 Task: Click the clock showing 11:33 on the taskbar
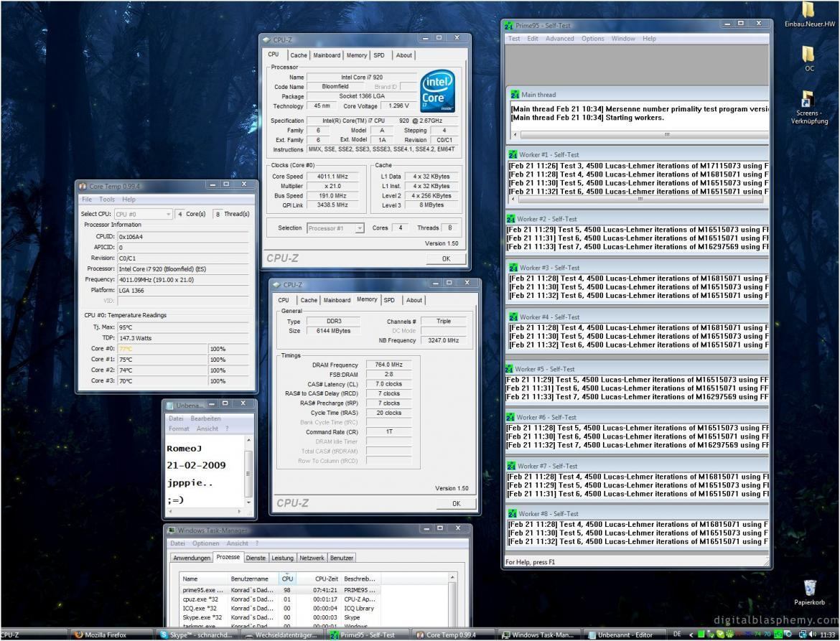tap(828, 635)
